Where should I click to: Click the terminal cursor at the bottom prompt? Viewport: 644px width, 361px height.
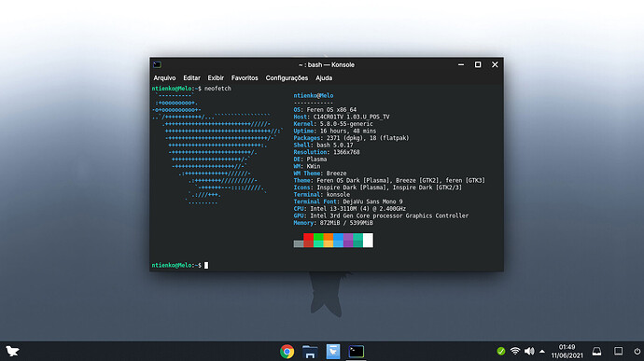[206, 265]
